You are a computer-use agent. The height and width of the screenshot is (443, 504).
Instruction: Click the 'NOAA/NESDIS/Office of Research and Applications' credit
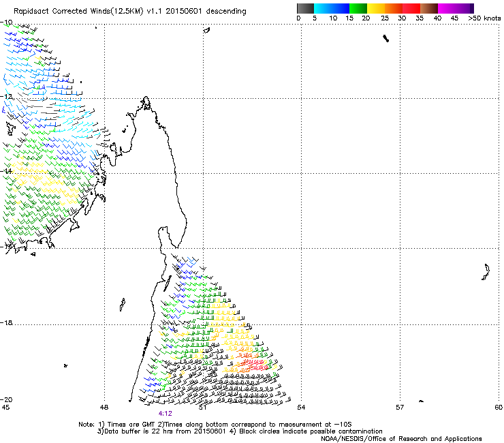click(401, 439)
